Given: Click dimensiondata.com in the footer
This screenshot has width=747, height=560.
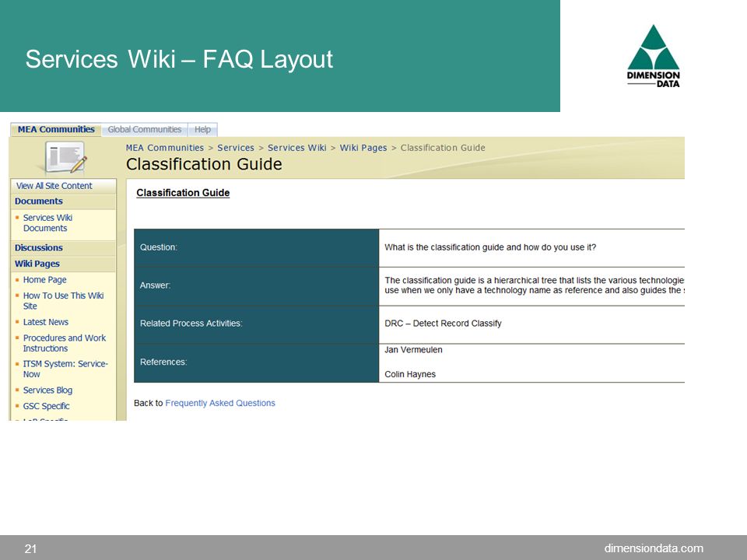Looking at the screenshot, I should [654, 548].
